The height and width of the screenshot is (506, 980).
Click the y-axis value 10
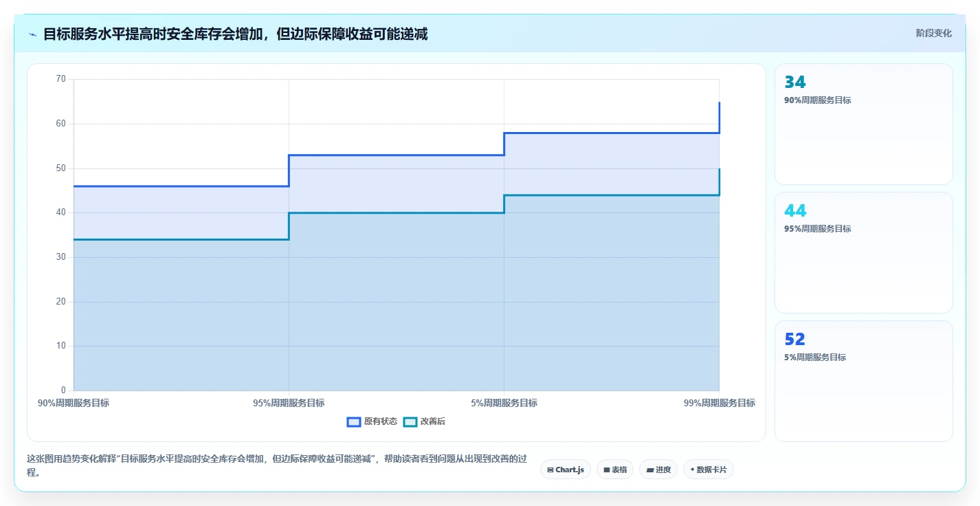61,346
